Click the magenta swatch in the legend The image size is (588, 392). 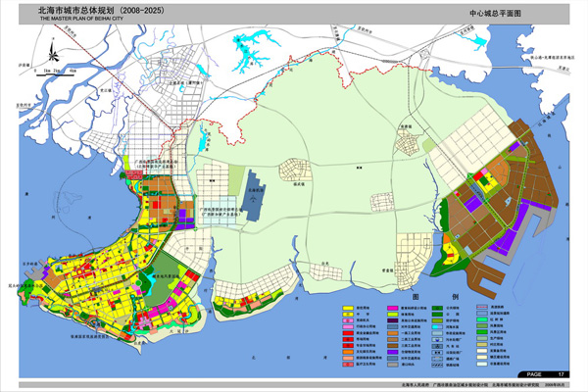(x=393, y=308)
